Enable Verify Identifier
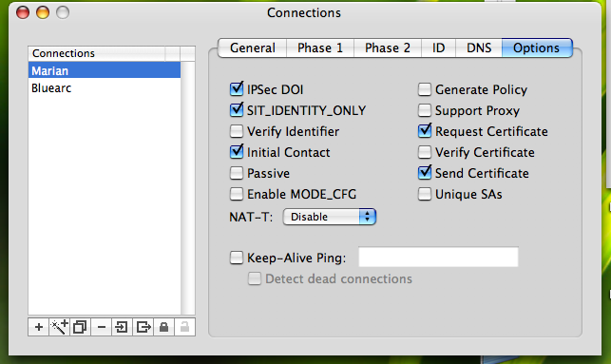611x364 pixels. point(237,131)
